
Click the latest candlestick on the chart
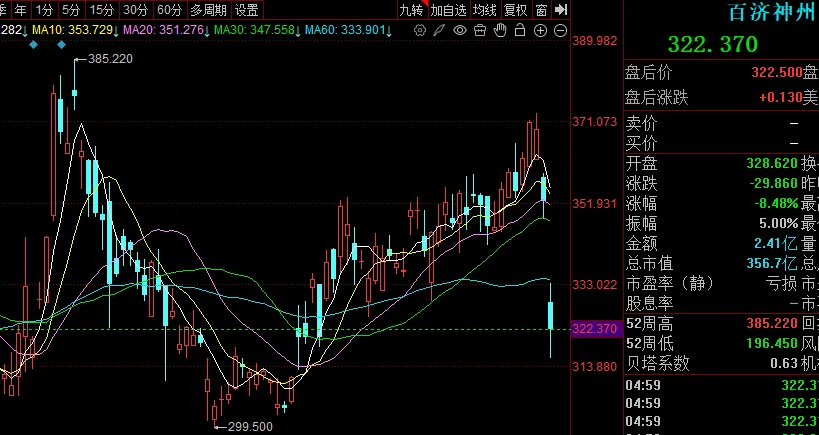click(551, 316)
